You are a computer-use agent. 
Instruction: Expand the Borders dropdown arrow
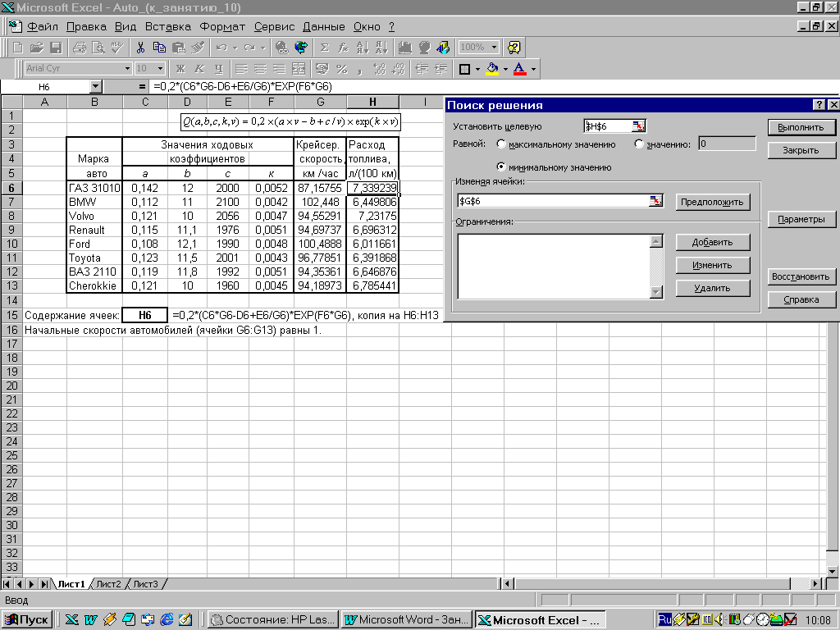[477, 69]
